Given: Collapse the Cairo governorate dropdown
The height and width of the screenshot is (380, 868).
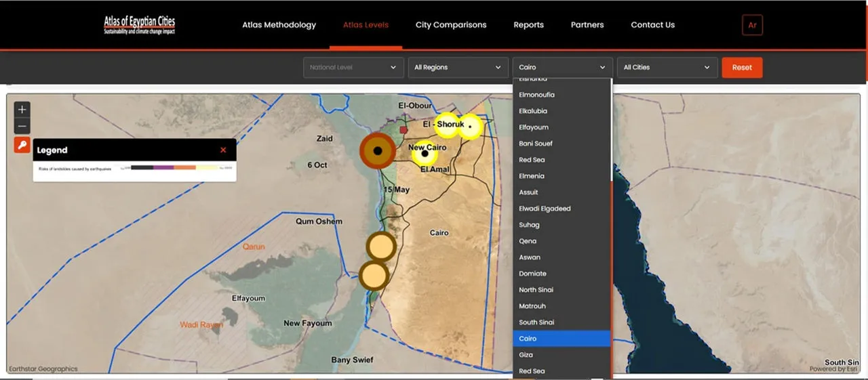Looking at the screenshot, I should click(562, 68).
